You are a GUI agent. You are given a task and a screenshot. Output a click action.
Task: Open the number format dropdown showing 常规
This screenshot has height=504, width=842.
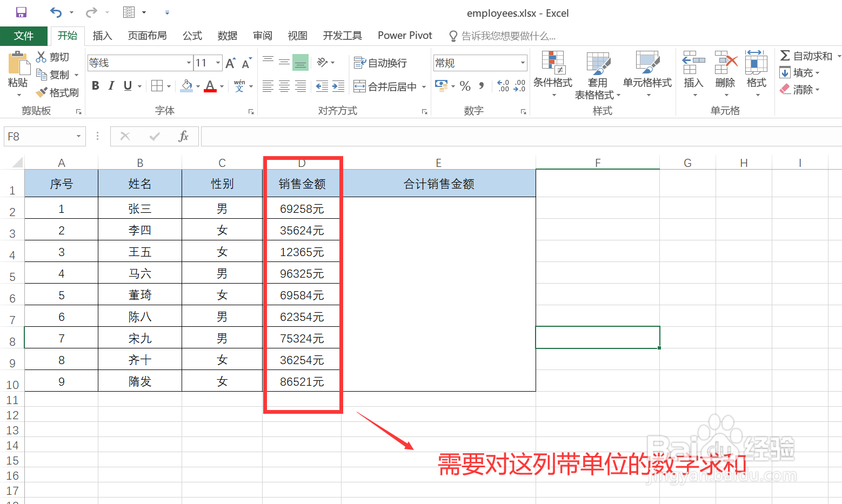[522, 62]
